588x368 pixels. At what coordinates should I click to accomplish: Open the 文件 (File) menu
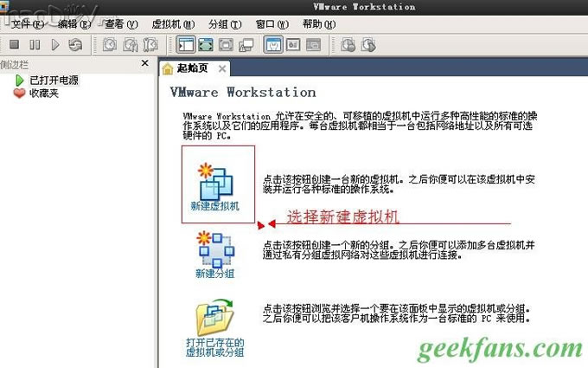click(27, 24)
